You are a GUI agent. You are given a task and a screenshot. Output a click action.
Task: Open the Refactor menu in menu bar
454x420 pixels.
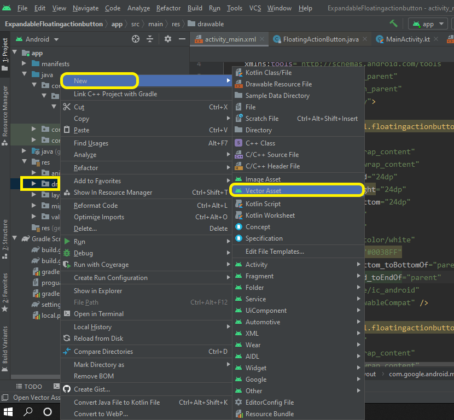[x=168, y=8]
